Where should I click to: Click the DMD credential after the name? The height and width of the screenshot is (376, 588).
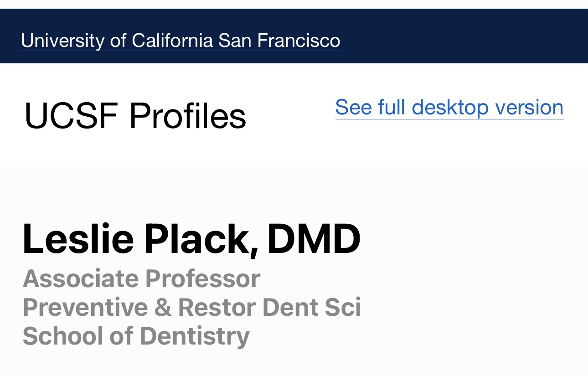coord(314,239)
